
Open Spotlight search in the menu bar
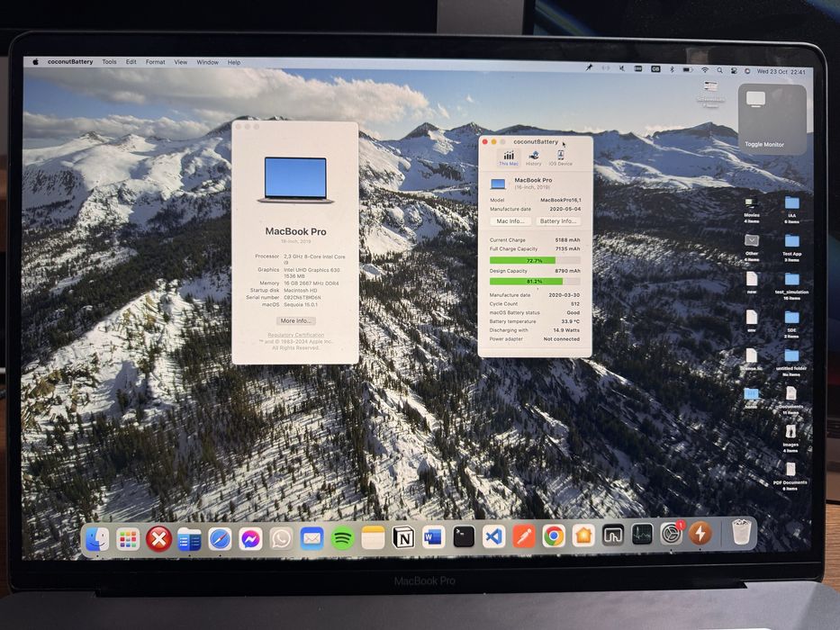(719, 70)
